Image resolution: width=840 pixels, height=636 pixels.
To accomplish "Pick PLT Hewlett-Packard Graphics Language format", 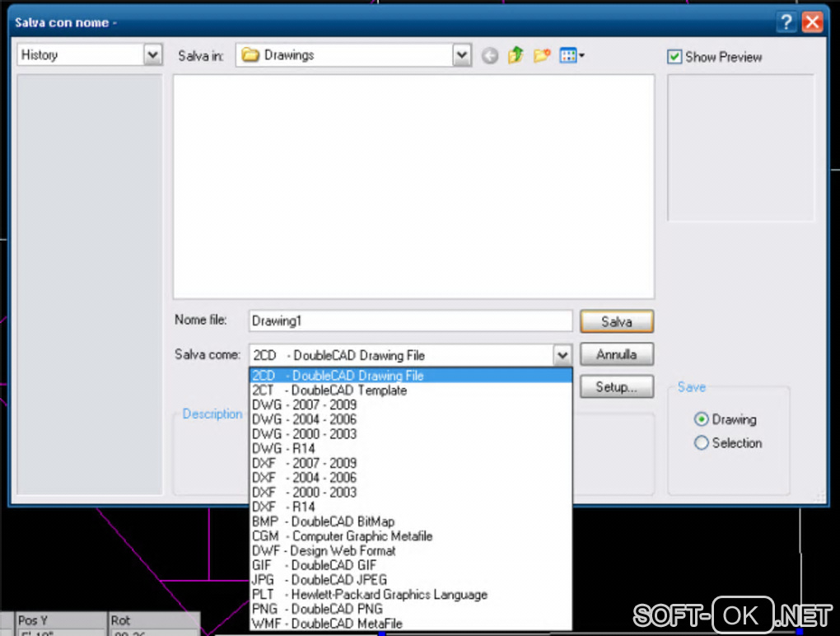I will (x=411, y=594).
